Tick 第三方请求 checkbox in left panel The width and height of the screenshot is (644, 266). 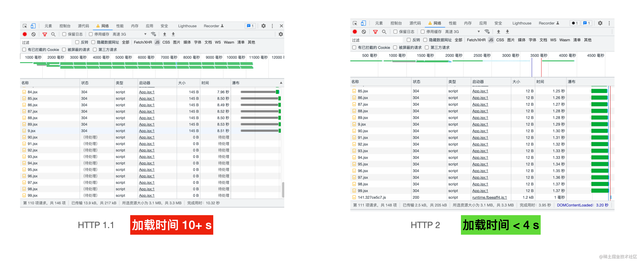[x=95, y=50]
